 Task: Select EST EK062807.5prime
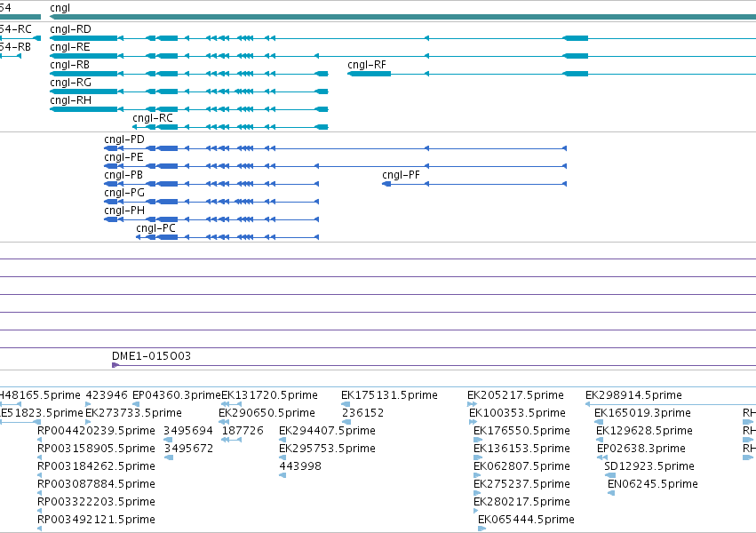[521, 466]
